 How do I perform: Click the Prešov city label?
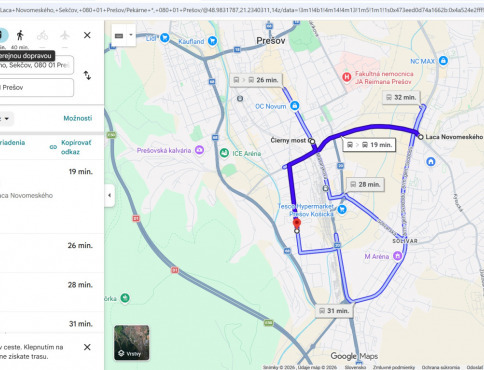[271, 41]
